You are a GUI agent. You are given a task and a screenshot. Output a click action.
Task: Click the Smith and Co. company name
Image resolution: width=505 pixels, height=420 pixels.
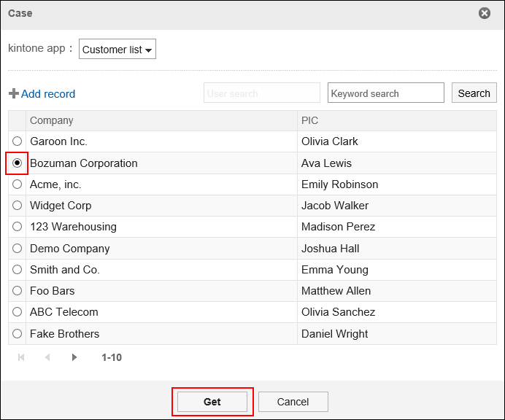pyautogui.click(x=65, y=269)
